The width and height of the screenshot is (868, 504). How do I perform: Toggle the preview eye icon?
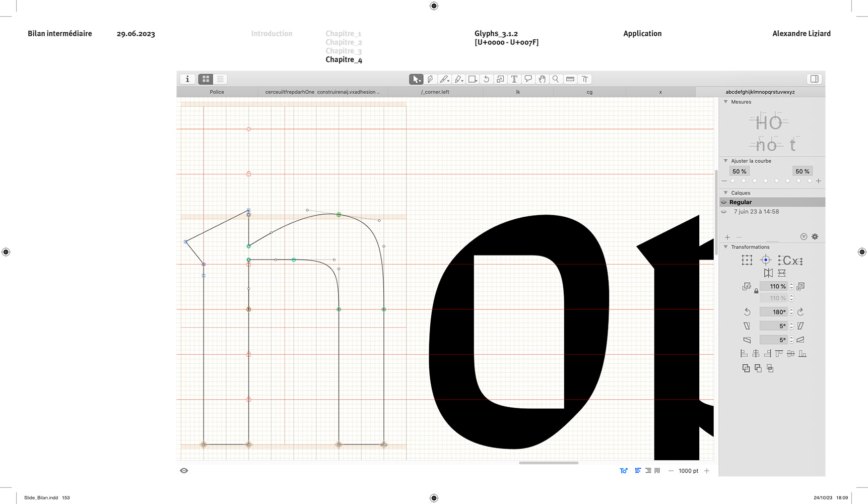[x=184, y=471]
